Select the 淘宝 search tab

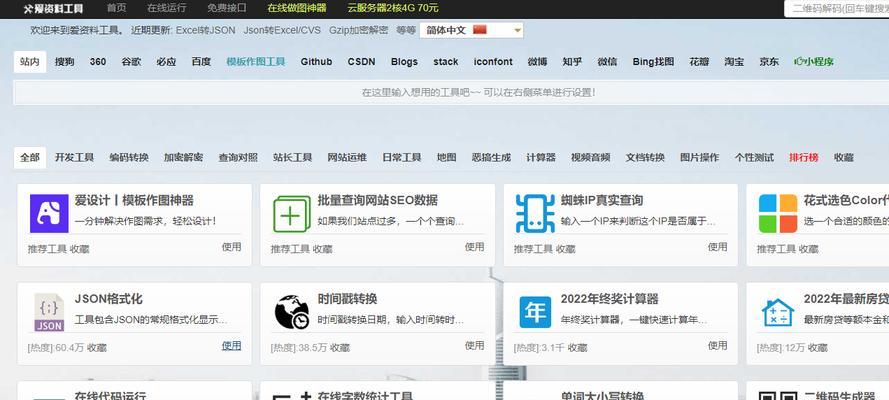coord(734,62)
